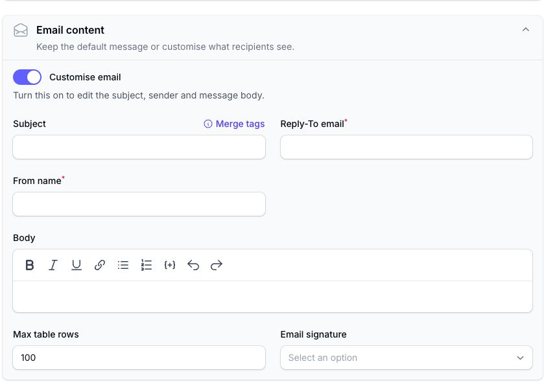Click the info icon next to Merge tags
The height and width of the screenshot is (392, 555).
208,124
